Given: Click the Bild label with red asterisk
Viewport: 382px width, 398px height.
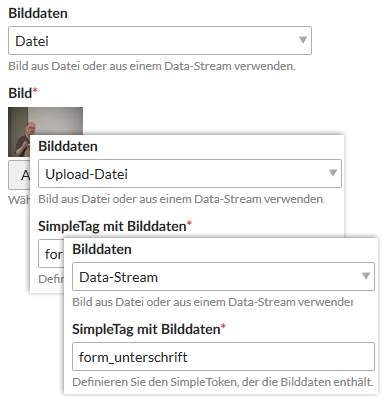Looking at the screenshot, I should coord(23,93).
